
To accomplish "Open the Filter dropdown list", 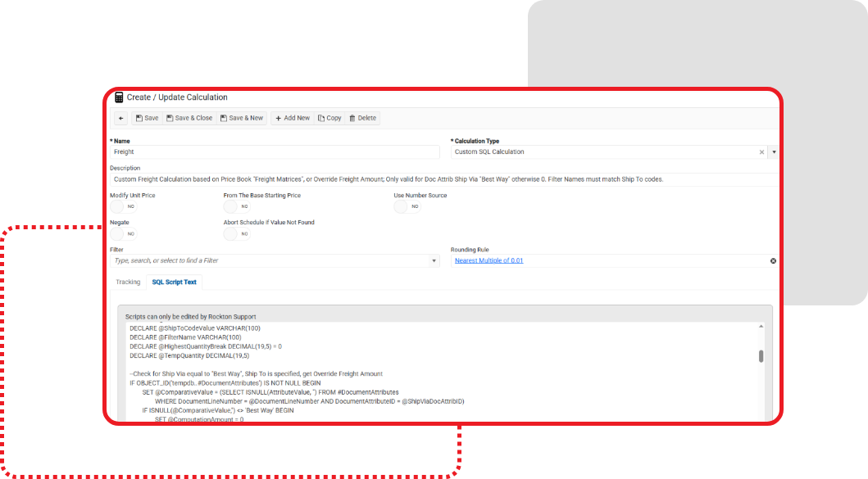I will (434, 260).
